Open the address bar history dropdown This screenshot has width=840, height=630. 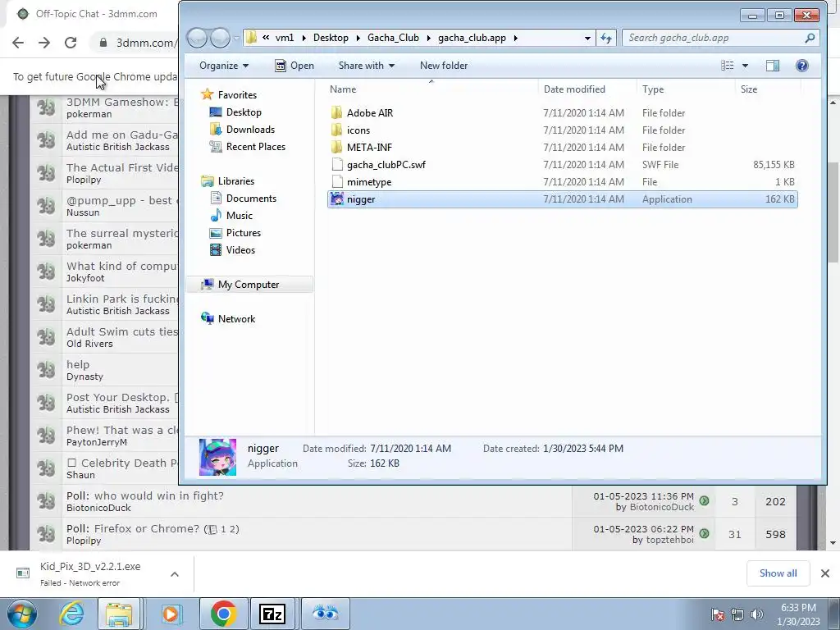pyautogui.click(x=587, y=38)
